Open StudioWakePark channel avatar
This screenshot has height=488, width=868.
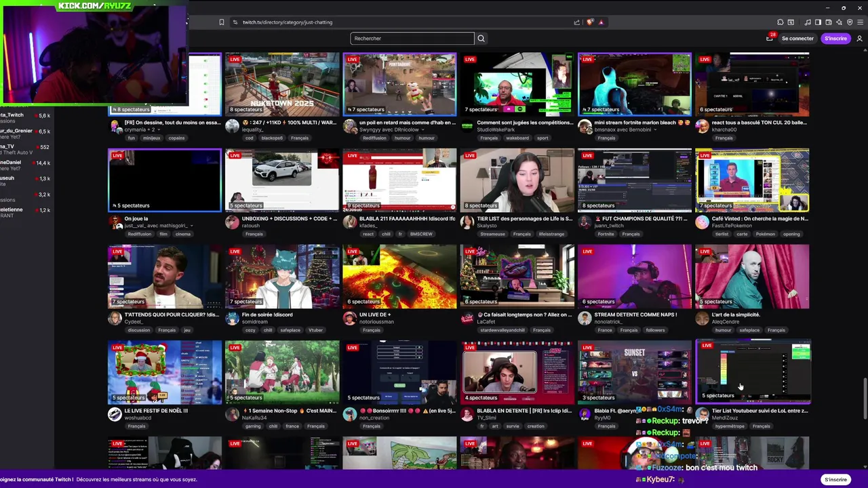(x=467, y=125)
